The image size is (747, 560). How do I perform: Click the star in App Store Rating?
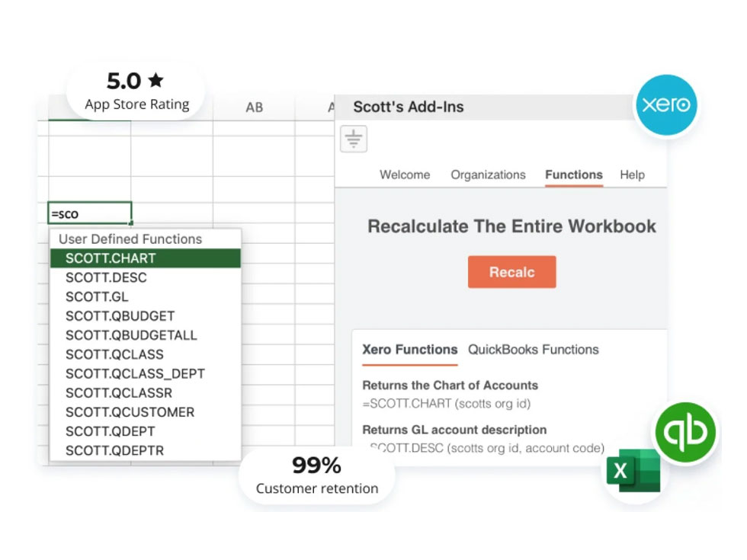[x=156, y=80]
